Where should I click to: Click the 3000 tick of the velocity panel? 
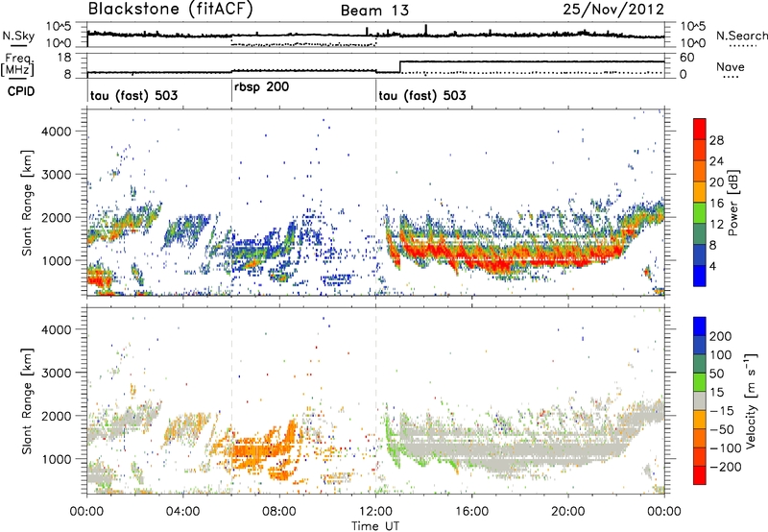[57, 373]
